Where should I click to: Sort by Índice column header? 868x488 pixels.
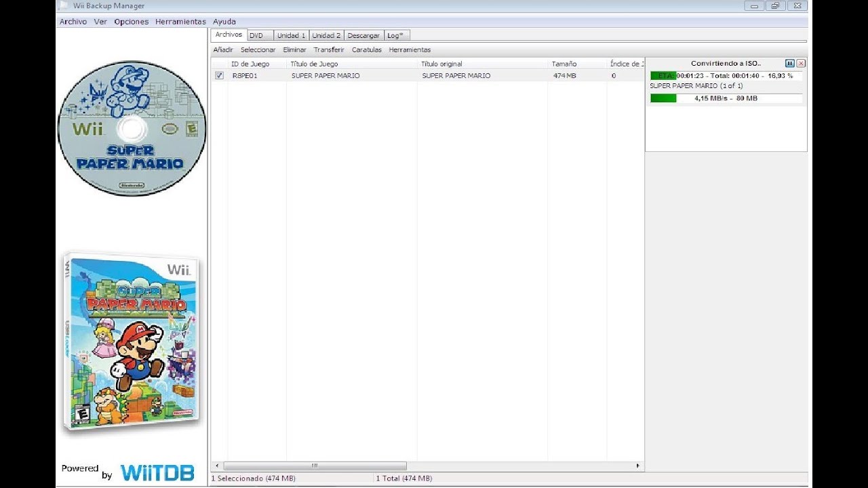tap(625, 64)
